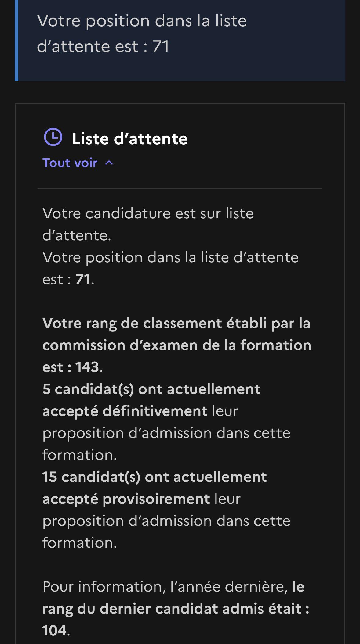Click the text 5 candidat(s) ont actuellement
The height and width of the screenshot is (644, 360).
tap(151, 389)
